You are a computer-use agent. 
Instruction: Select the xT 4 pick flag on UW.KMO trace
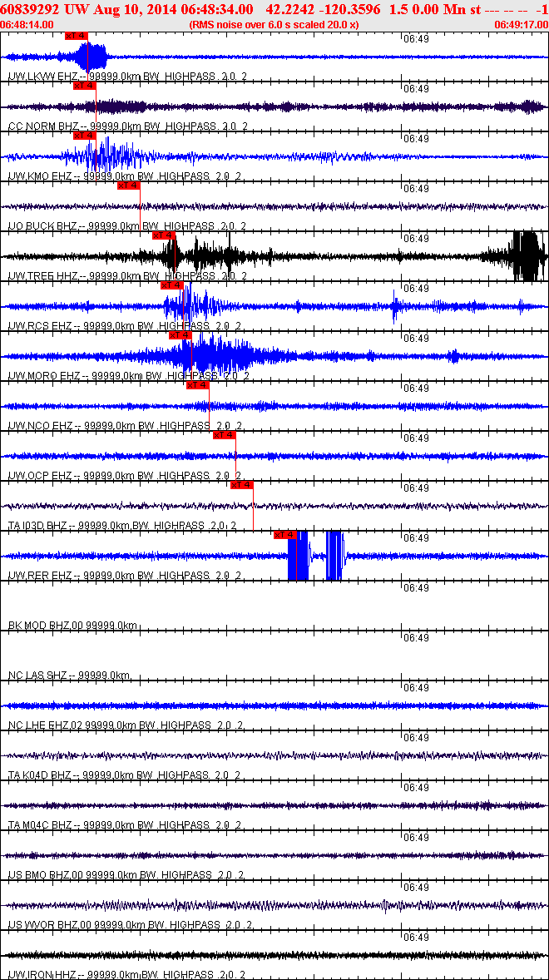tap(84, 136)
